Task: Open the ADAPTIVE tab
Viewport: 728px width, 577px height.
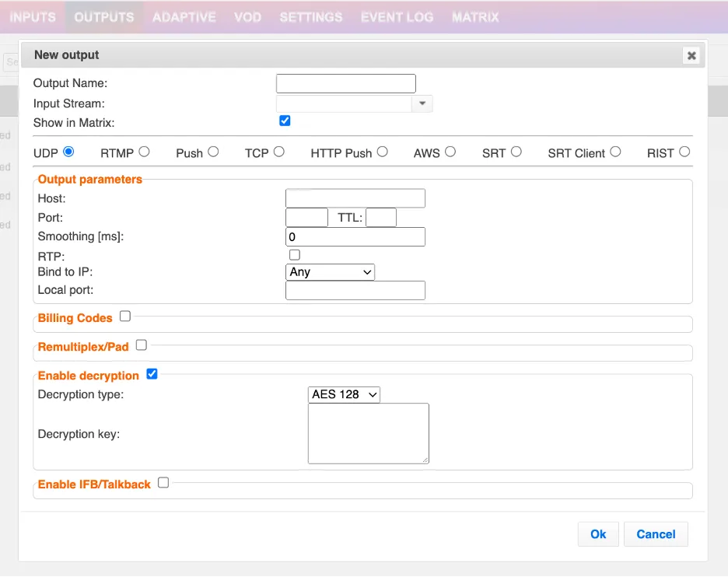Action: click(184, 17)
